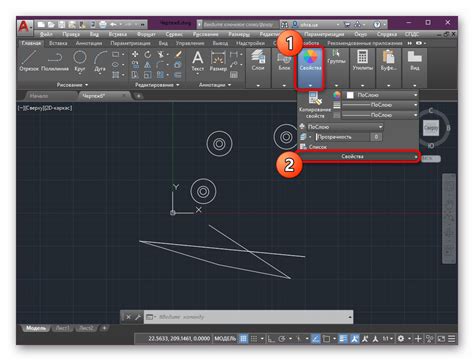Viewport: 474px width, 361px height.
Task: Activate the Trim tool
Action: 161,54
